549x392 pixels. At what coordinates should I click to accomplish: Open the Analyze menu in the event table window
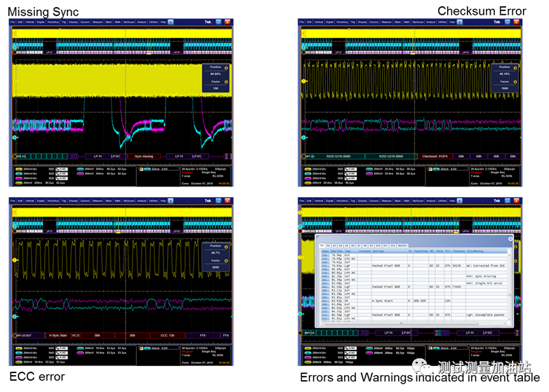430,201
